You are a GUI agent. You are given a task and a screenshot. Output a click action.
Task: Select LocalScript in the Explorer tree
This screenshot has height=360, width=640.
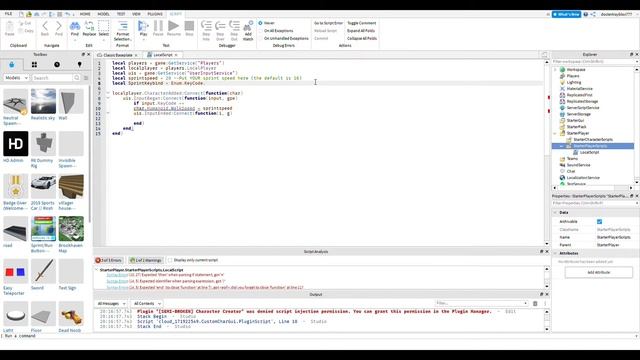click(589, 152)
